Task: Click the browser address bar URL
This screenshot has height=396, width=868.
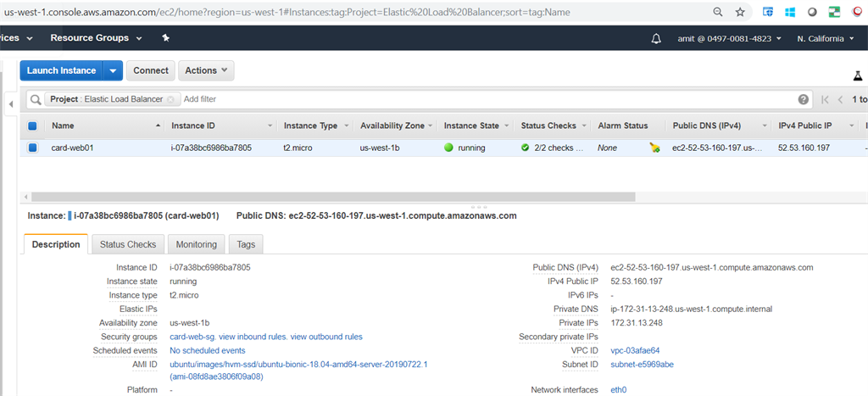Action: click(287, 12)
